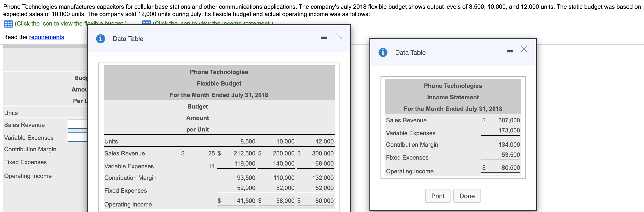
Task: Click the 80,000 operating income cell
Action: click(324, 201)
